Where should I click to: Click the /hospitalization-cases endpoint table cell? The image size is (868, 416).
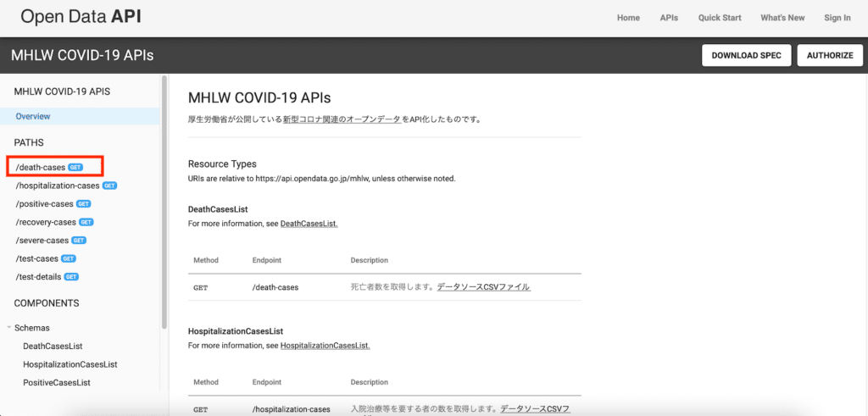(x=292, y=409)
